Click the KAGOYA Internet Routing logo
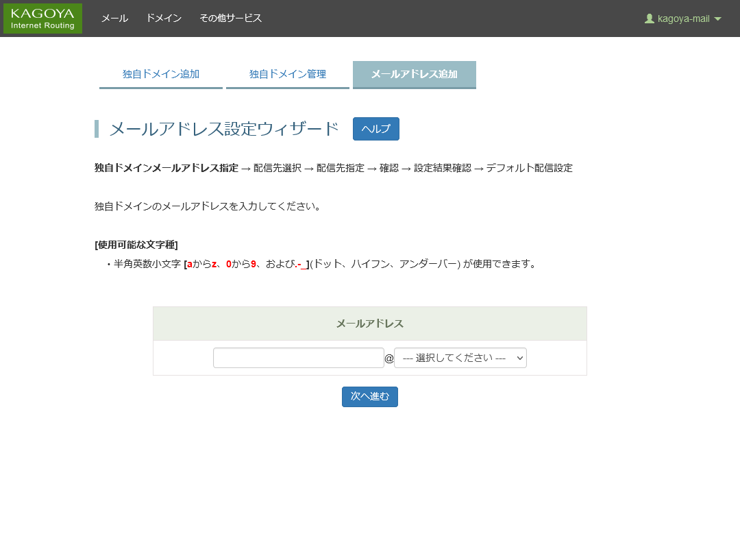This screenshot has width=740, height=560. [x=42, y=19]
